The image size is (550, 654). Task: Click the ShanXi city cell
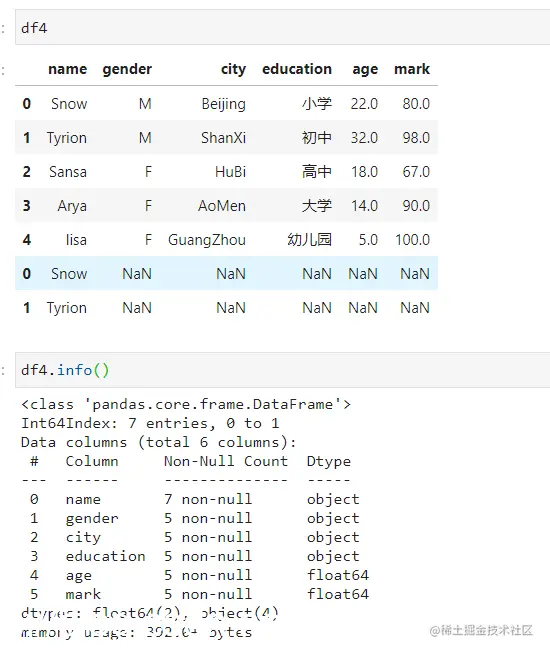pyautogui.click(x=224, y=138)
